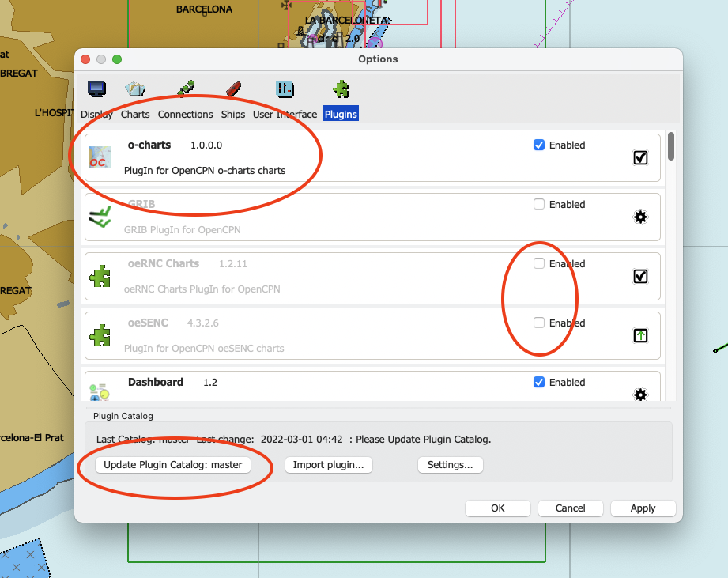The width and height of the screenshot is (728, 578).
Task: Uncheck the Dashboard plugin Enabled checkbox
Action: pos(539,383)
